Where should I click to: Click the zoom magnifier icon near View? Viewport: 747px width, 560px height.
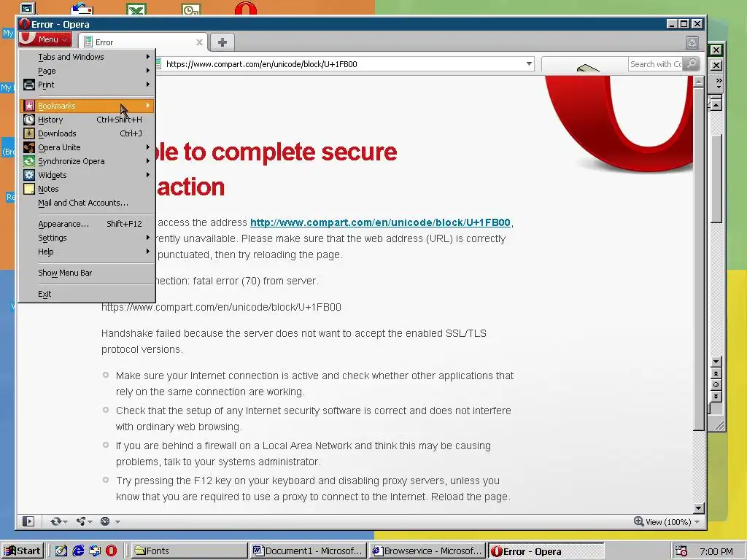pyautogui.click(x=639, y=521)
